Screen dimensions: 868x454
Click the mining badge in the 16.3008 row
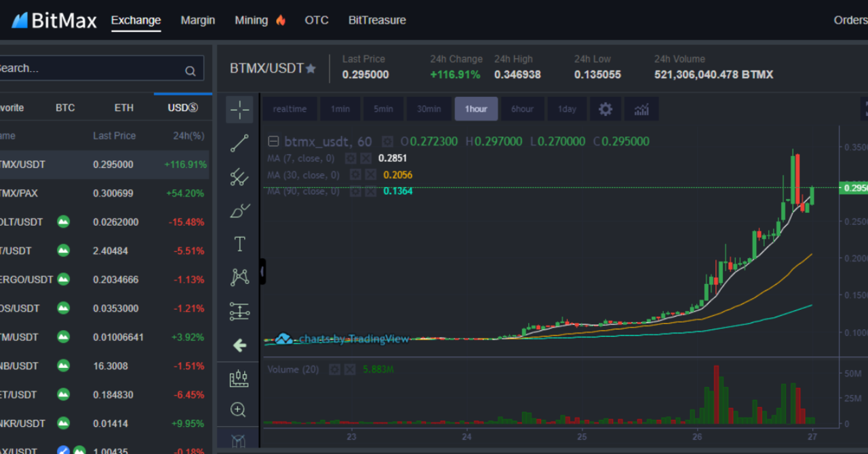[63, 366]
